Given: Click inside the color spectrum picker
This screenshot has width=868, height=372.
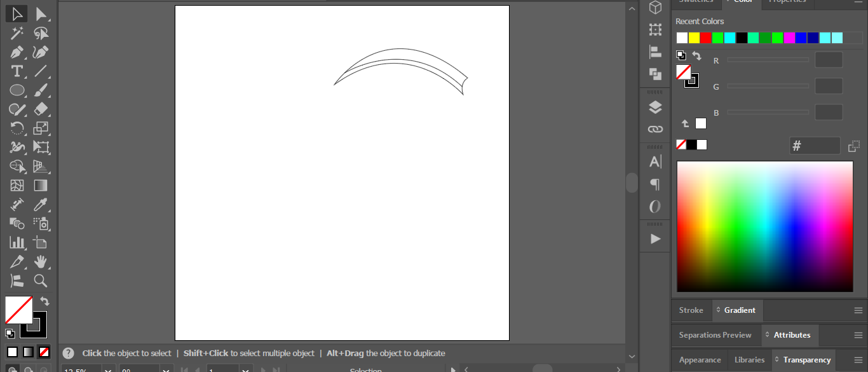Looking at the screenshot, I should 765,226.
